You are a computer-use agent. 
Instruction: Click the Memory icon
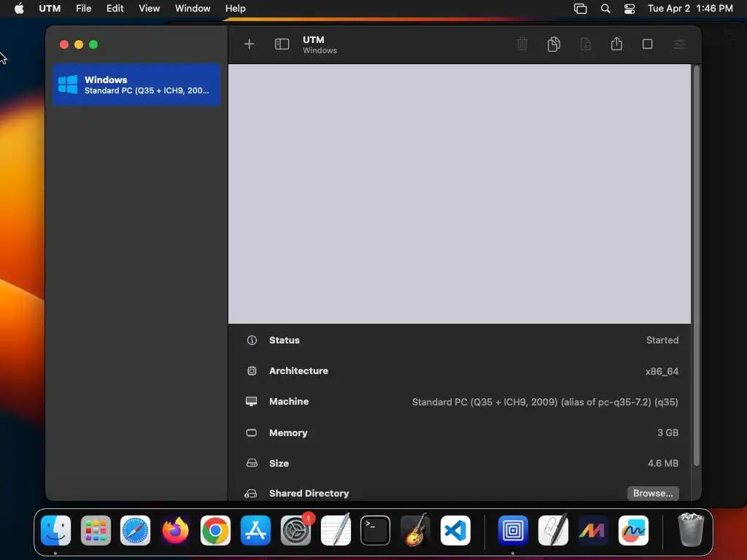coord(251,433)
